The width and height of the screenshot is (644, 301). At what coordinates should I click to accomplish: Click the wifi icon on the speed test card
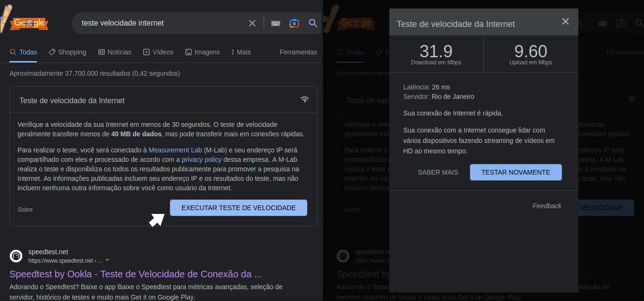304,99
